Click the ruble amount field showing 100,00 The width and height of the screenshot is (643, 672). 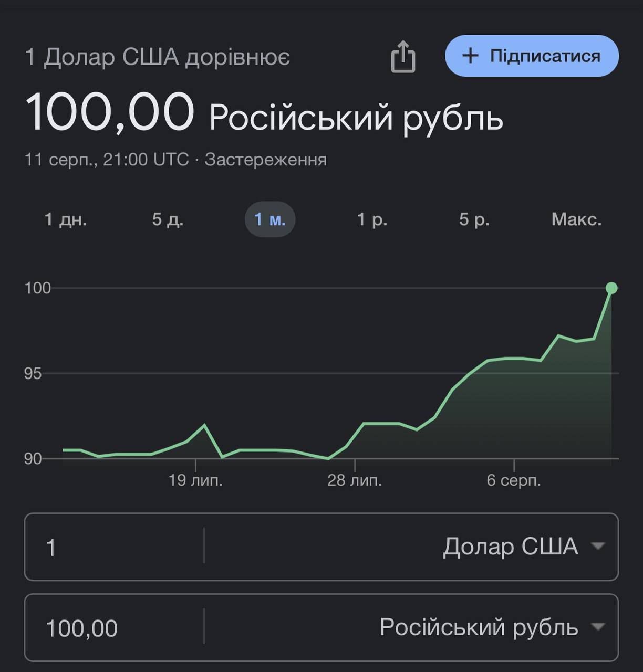click(x=114, y=628)
